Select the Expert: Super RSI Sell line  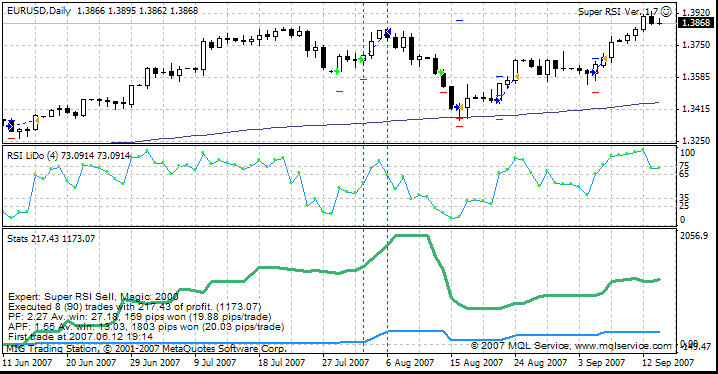(93, 297)
